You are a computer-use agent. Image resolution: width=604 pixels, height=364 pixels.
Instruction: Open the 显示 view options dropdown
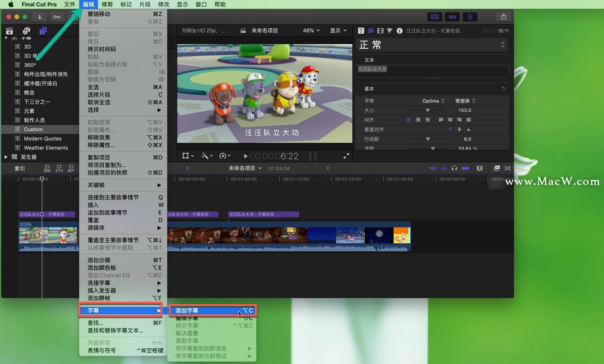(338, 30)
